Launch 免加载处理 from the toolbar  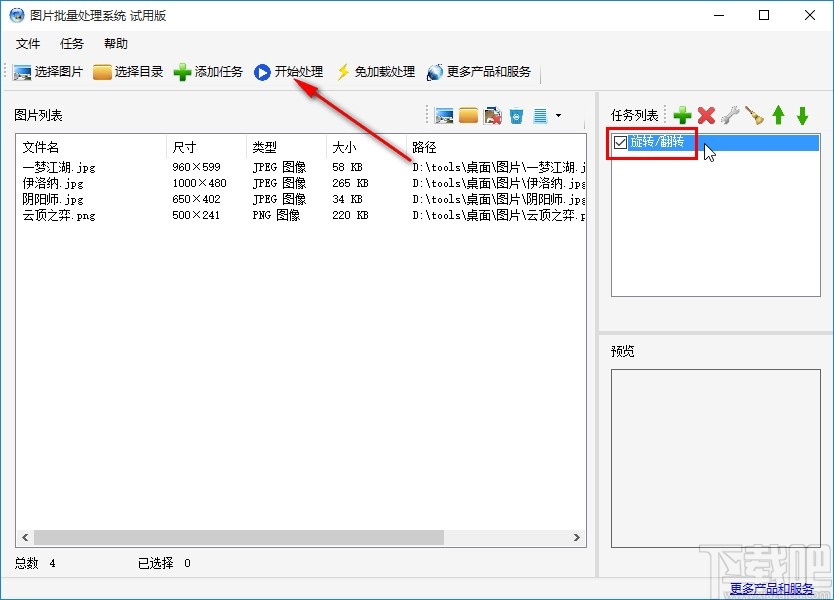coord(378,71)
